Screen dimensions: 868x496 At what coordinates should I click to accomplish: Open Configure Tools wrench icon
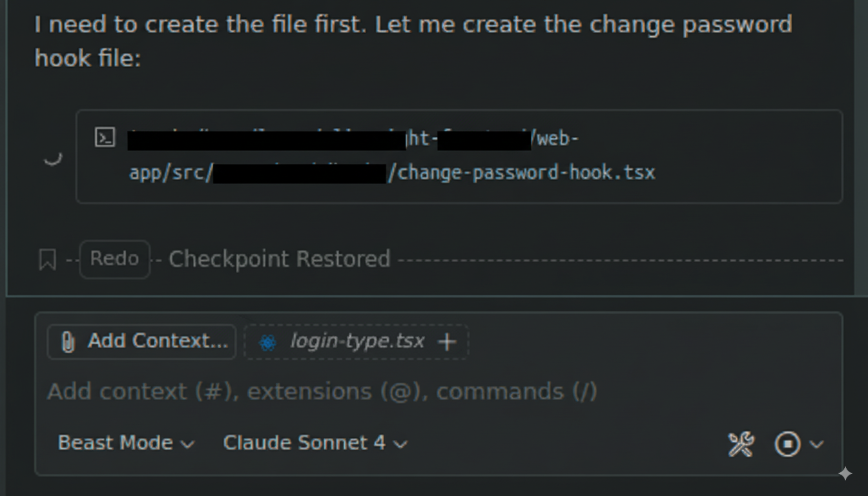(x=741, y=444)
